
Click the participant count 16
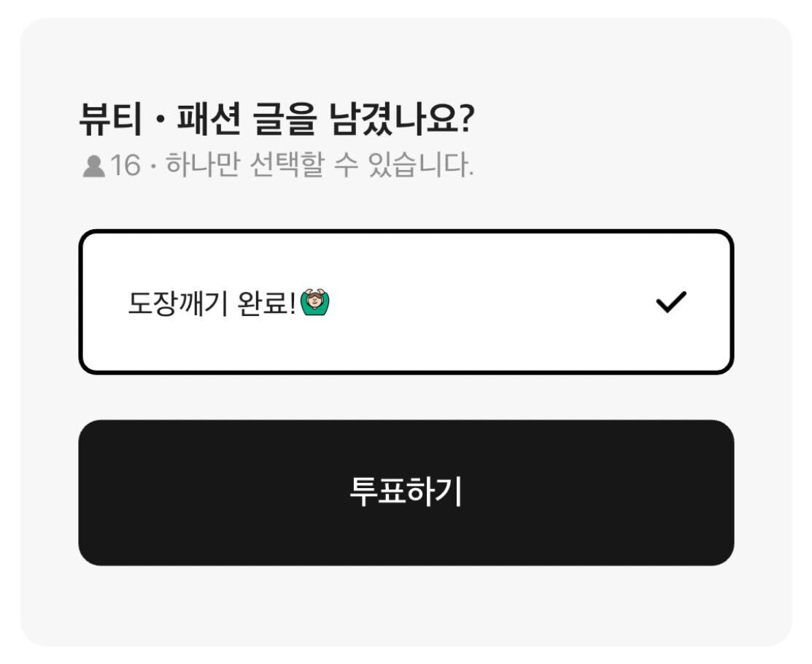coord(125,166)
